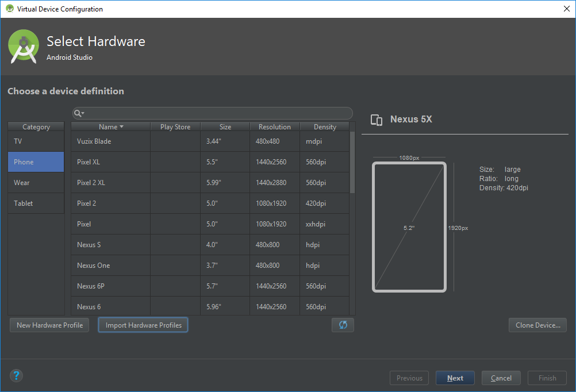The width and height of the screenshot is (576, 392).
Task: Click Import Hardware Profiles button
Action: coord(143,325)
